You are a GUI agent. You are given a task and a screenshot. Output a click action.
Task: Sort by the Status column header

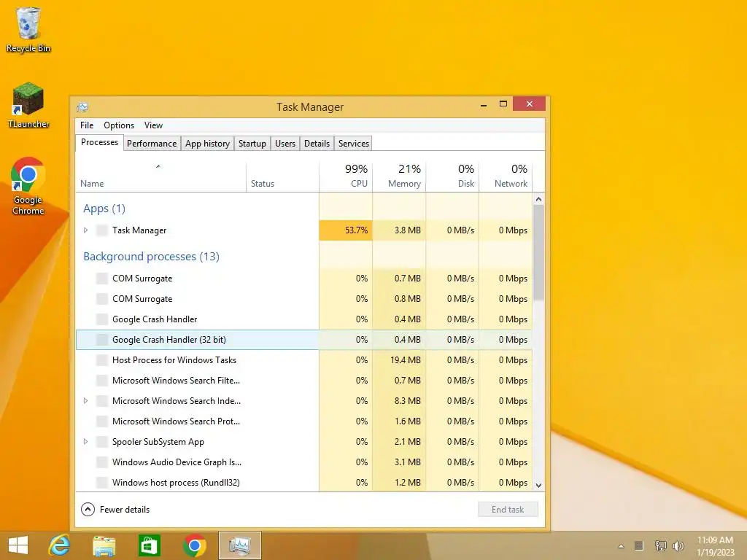282,176
